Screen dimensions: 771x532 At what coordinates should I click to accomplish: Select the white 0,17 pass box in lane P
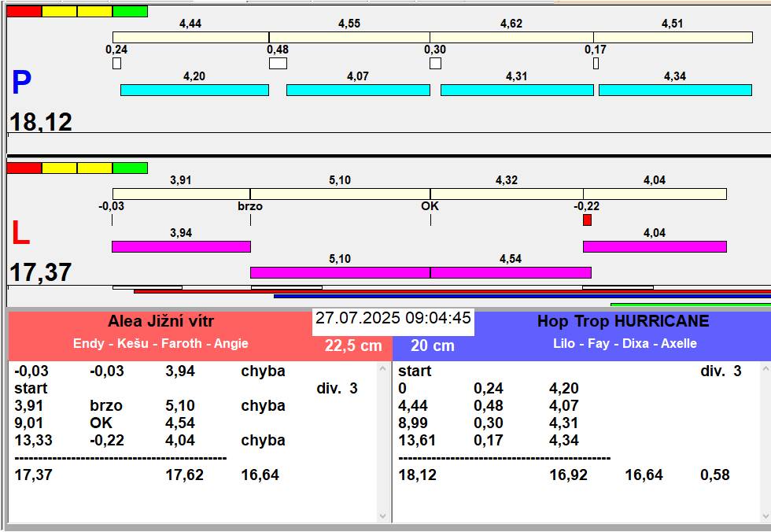point(596,64)
